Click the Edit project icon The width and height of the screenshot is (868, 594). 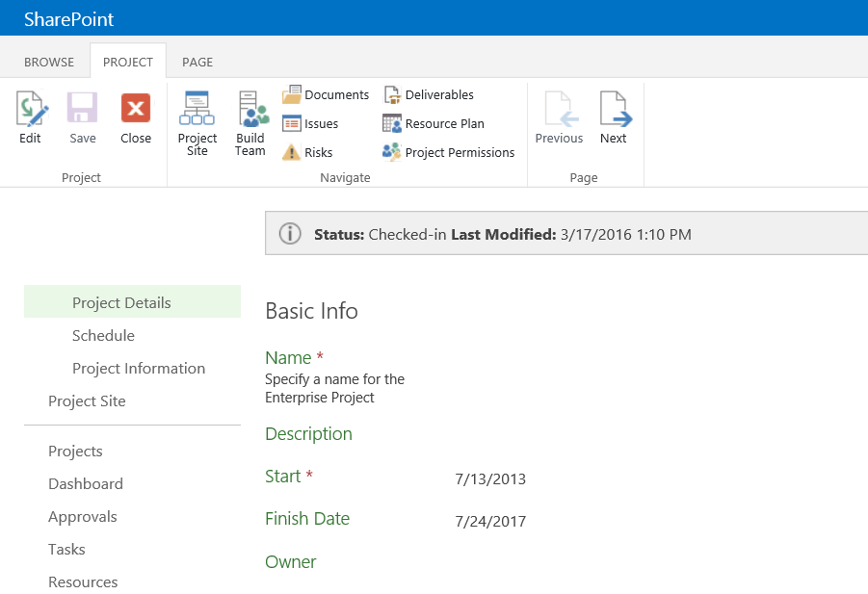[x=30, y=108]
